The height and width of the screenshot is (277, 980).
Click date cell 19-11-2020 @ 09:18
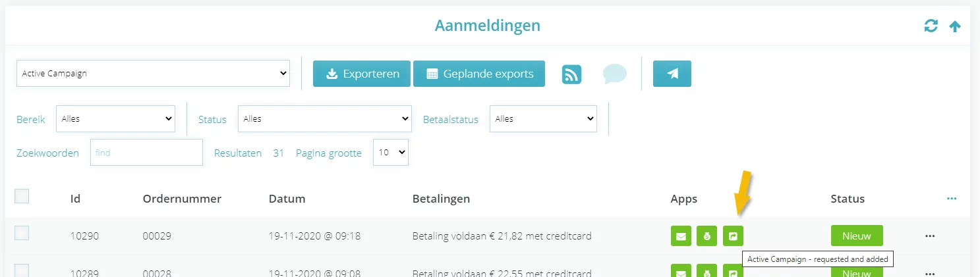pyautogui.click(x=314, y=236)
